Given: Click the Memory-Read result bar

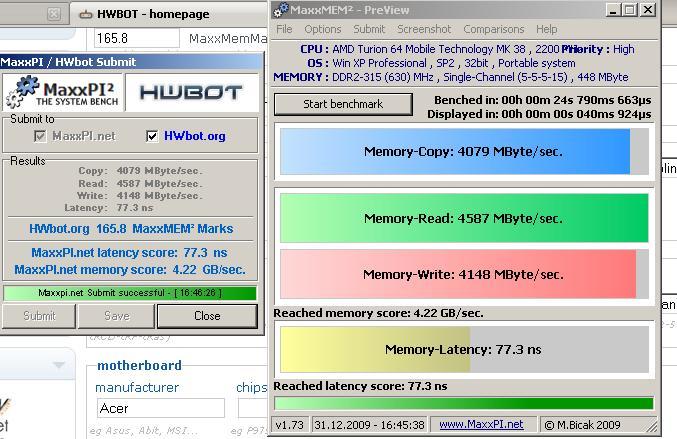Looking at the screenshot, I should point(464,218).
